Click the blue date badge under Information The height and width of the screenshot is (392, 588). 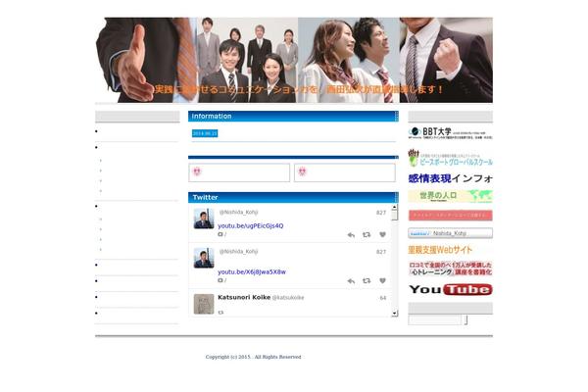(205, 133)
